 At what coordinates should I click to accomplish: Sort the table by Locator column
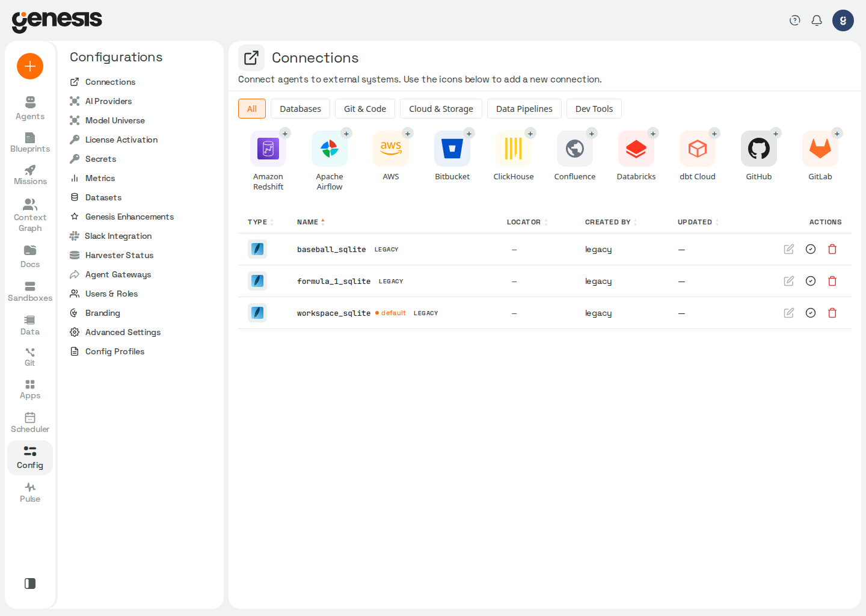coord(527,222)
